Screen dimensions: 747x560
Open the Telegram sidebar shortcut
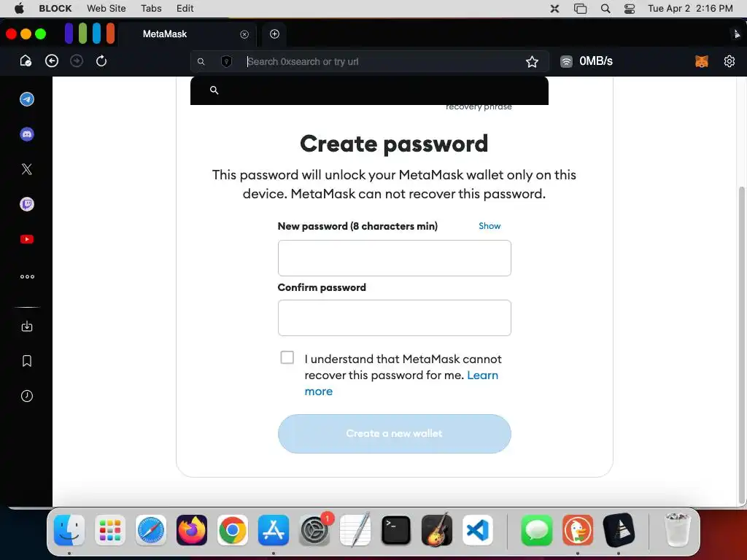[x=27, y=99]
